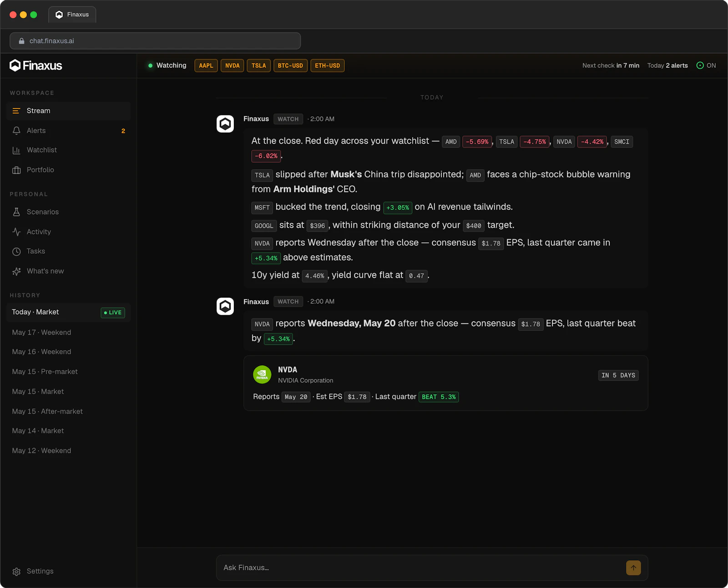Click the NVIDIA Corporation company name
Image resolution: width=728 pixels, height=588 pixels.
(306, 381)
